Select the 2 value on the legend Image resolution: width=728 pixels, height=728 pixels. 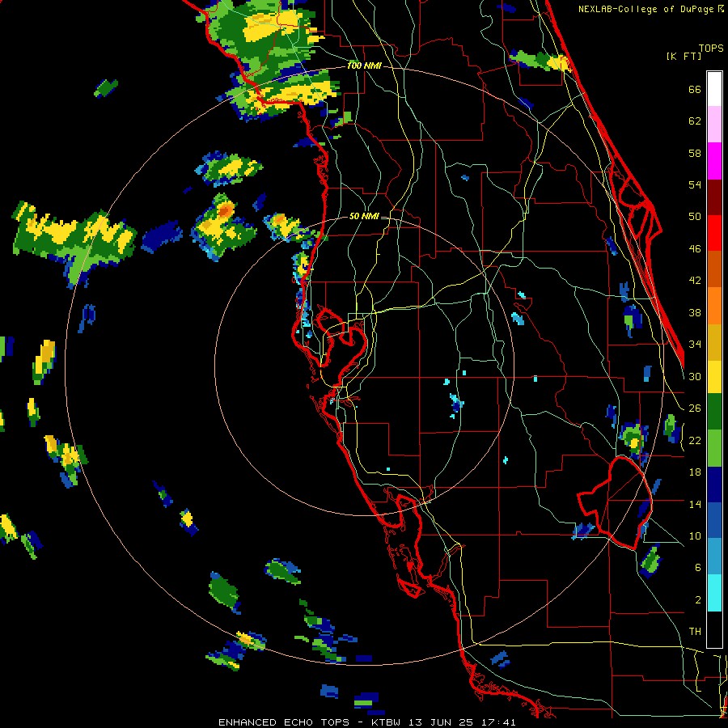point(698,600)
